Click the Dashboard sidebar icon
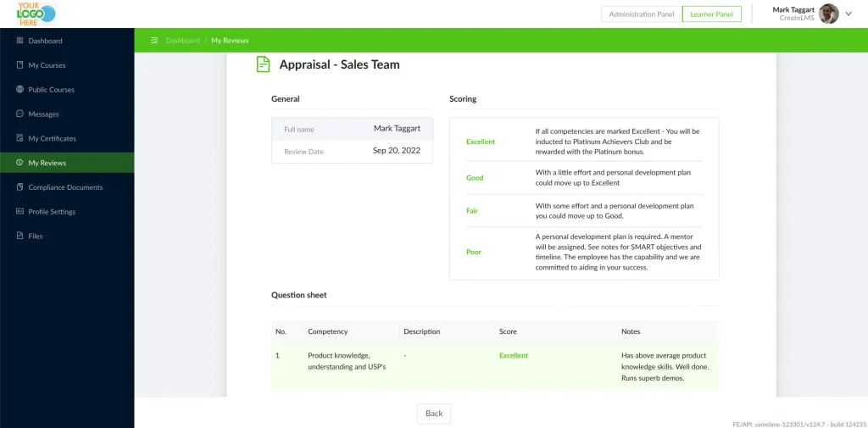This screenshot has width=868, height=428. click(x=20, y=41)
